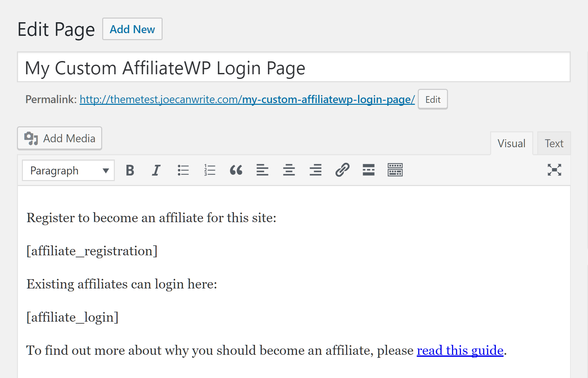Click into the page title field
Screen dimensions: 588x378
click(294, 67)
